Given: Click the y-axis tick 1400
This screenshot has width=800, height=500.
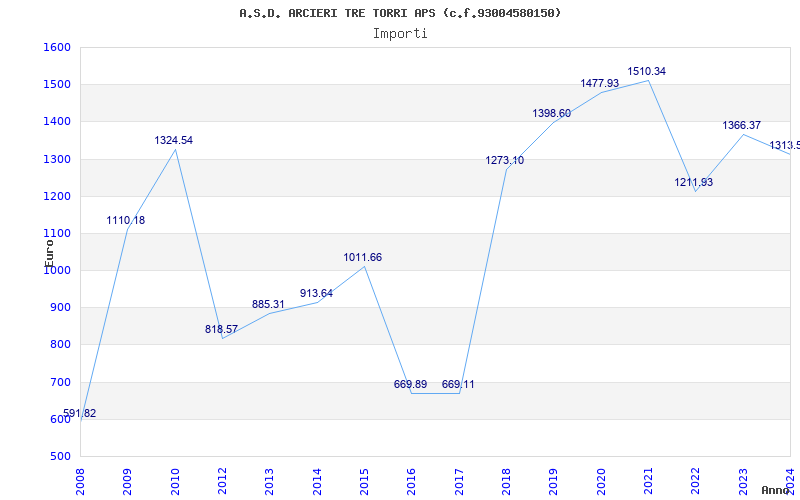Looking at the screenshot, I should coord(57,122).
